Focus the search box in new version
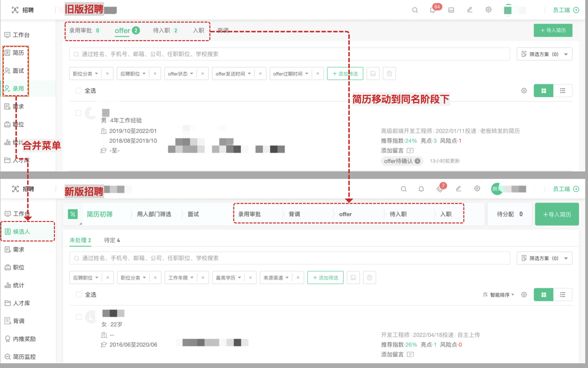Screen dimensions: 588x368 290,258
